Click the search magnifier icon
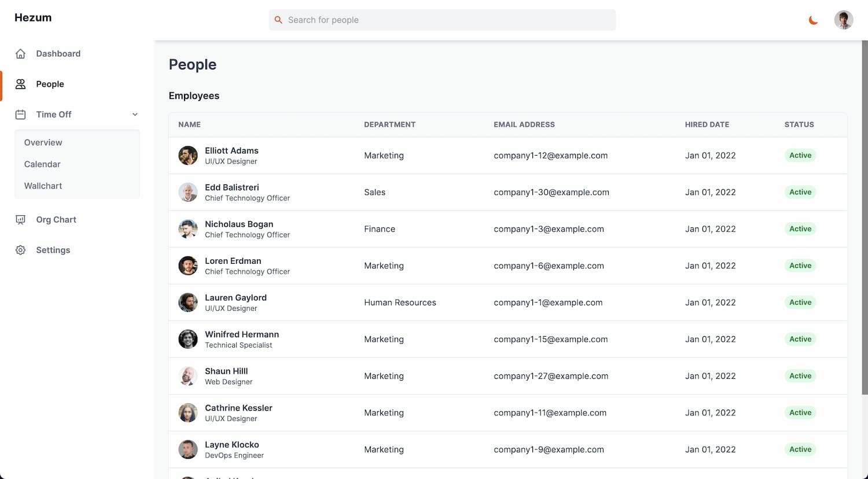 click(x=278, y=20)
